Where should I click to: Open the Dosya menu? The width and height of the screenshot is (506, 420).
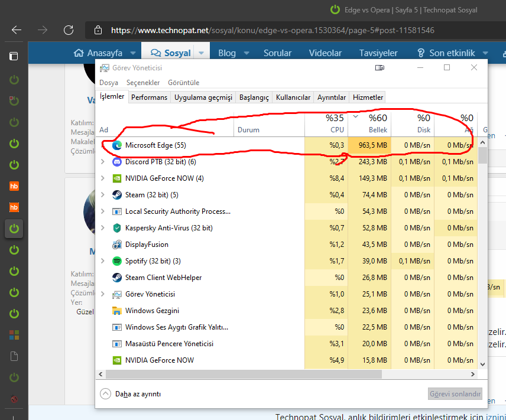click(108, 83)
